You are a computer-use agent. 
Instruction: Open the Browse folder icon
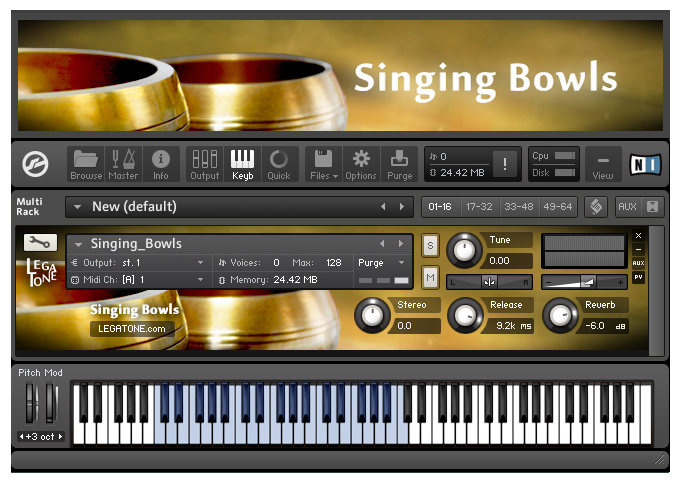[86, 164]
